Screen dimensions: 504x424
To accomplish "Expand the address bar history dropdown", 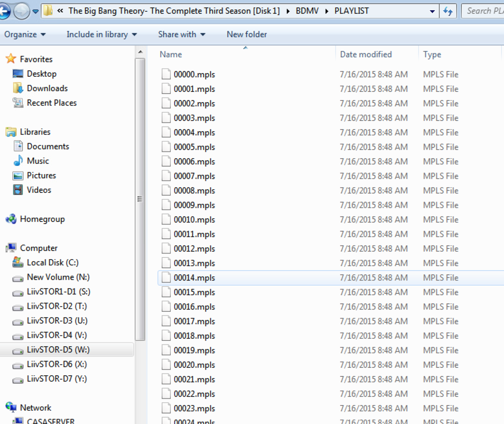I will tap(433, 11).
